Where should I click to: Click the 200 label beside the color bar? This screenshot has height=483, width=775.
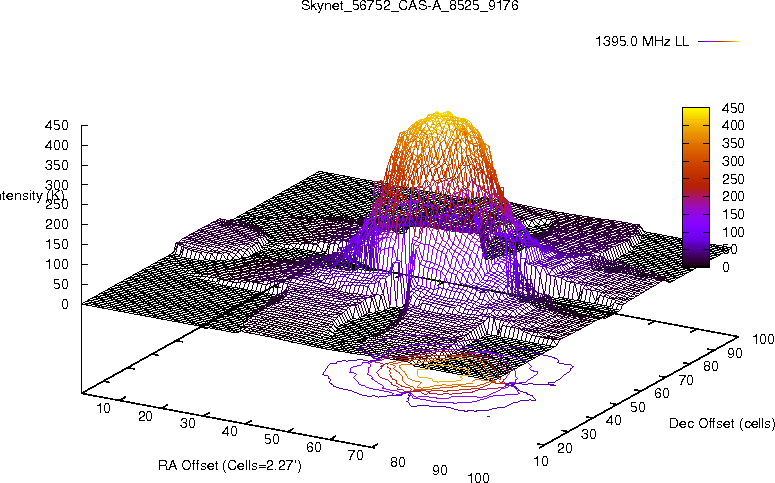(x=733, y=196)
